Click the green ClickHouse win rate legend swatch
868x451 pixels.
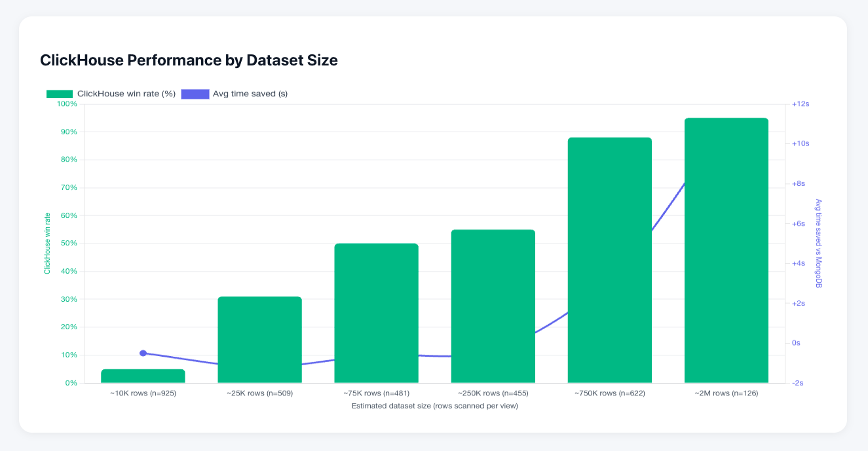point(60,94)
